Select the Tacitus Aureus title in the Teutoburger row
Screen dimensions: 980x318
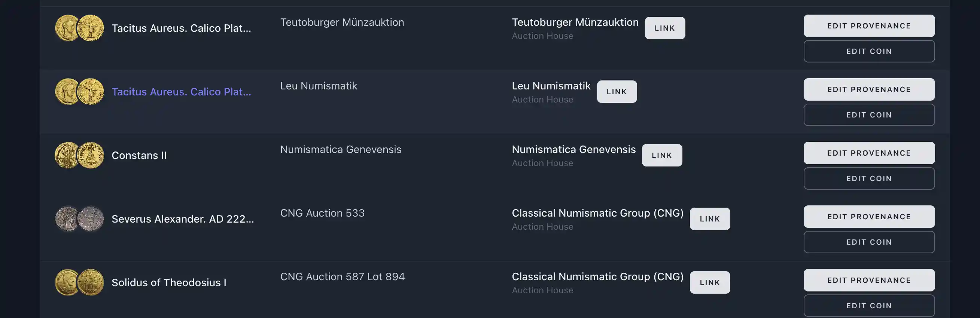point(181,28)
